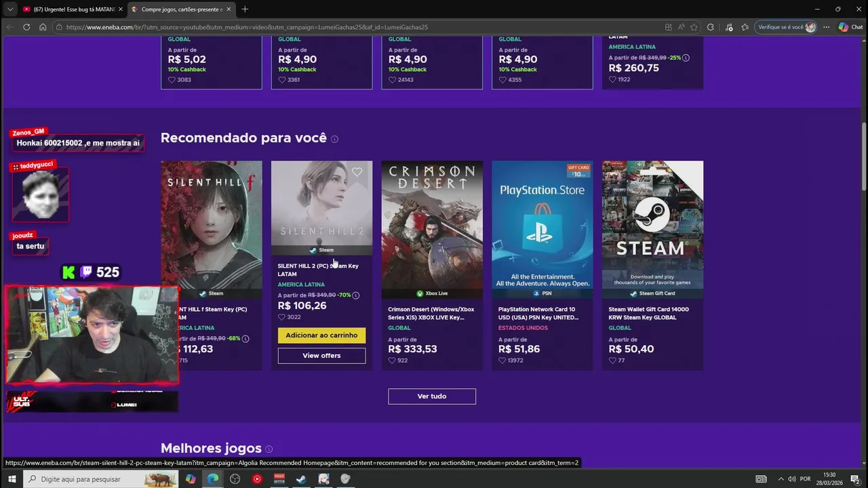Add page to favorites star icon
868x488 pixels.
(x=694, y=27)
